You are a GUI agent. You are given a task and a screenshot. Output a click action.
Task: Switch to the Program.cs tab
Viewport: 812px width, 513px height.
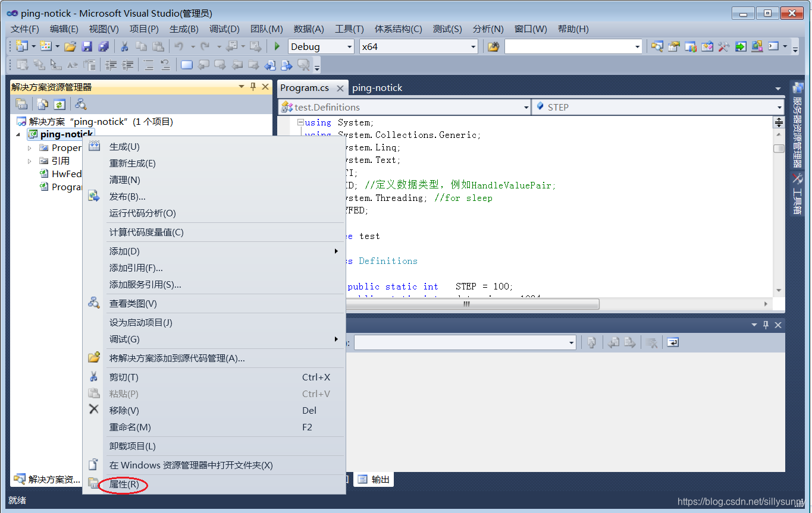[x=305, y=87]
